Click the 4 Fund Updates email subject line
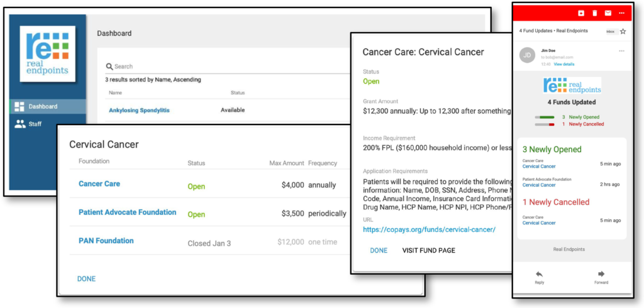644x308 pixels. [x=553, y=31]
